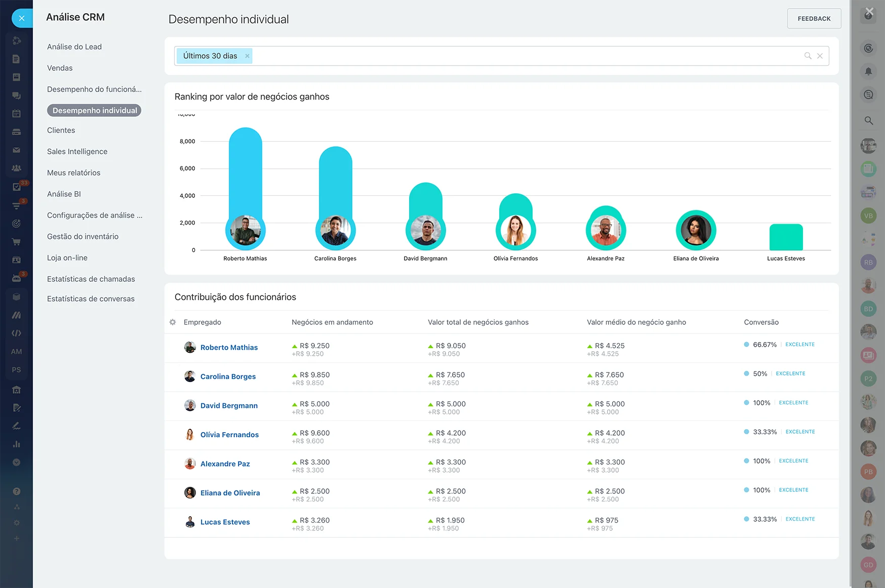Open 'Vendas' in the analytics menu
Viewport: 885px width, 588px height.
[x=60, y=68]
